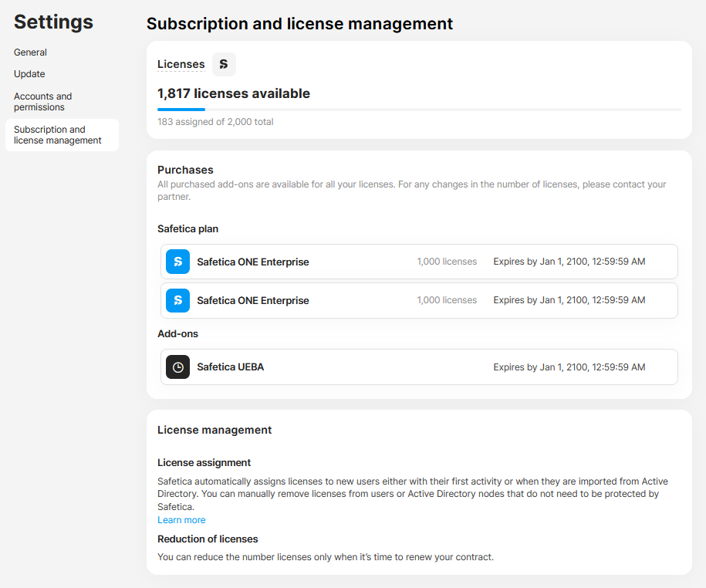Click the first Safetica ONE Enterprise blue icon
Image resolution: width=706 pixels, height=588 pixels.
[x=178, y=262]
